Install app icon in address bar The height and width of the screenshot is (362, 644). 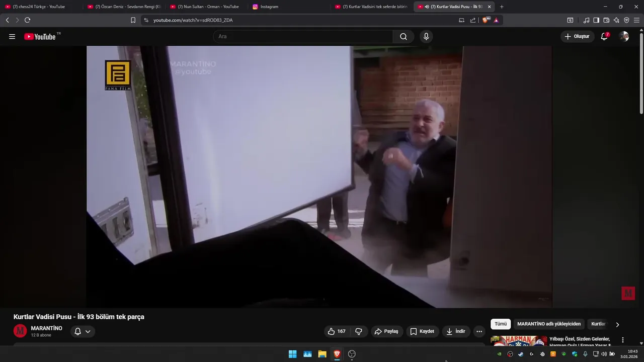[461, 20]
